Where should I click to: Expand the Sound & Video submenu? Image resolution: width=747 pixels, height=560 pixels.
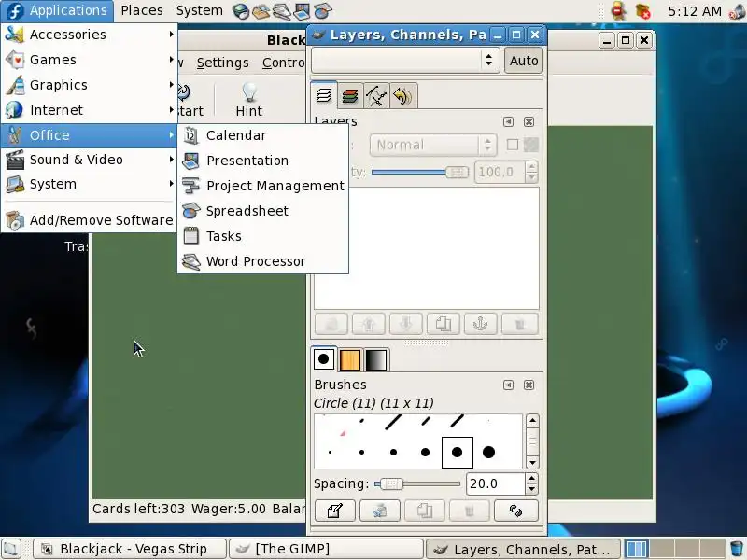[x=89, y=160]
